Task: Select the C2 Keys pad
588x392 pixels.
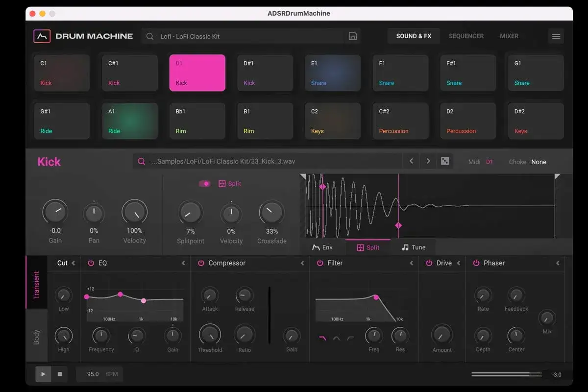Action: pyautogui.click(x=333, y=121)
